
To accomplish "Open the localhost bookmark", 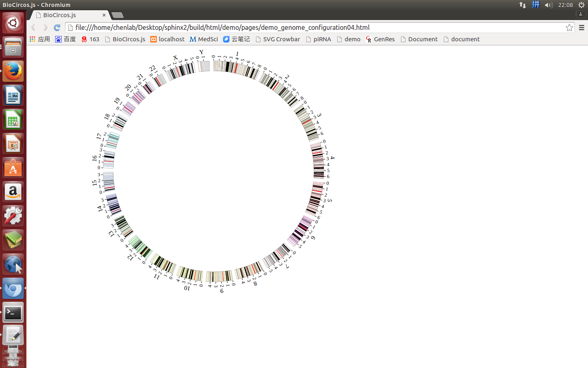I will click(x=167, y=39).
